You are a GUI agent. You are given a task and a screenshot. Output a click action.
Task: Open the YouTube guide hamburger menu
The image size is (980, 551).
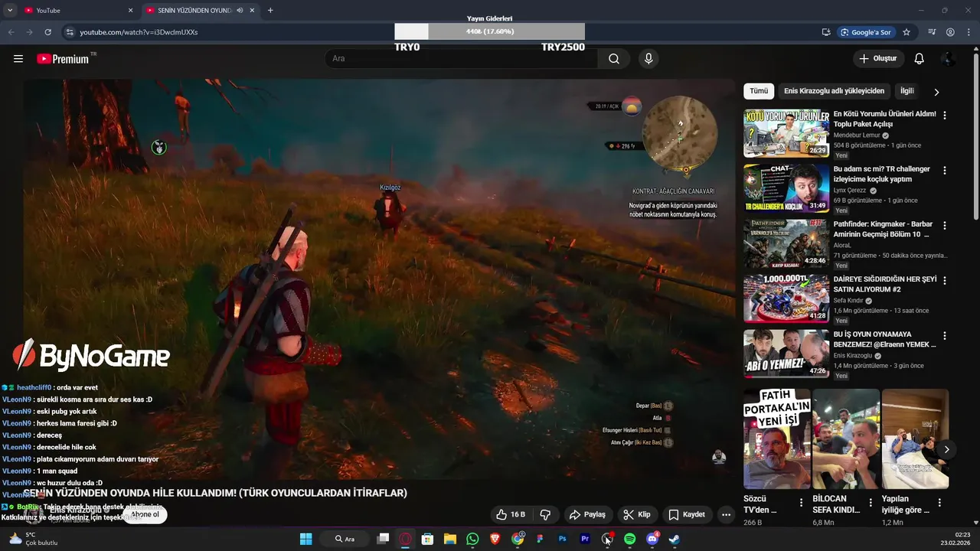pyautogui.click(x=18, y=59)
